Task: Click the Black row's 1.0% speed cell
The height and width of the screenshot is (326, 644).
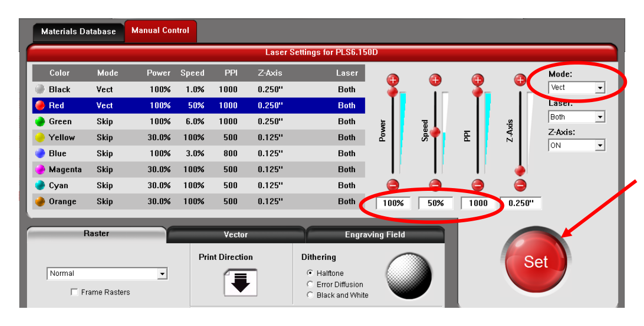Action: pos(195,89)
